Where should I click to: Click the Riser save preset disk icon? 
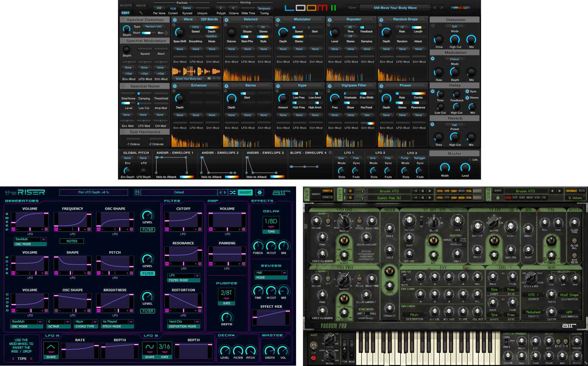coord(137,192)
